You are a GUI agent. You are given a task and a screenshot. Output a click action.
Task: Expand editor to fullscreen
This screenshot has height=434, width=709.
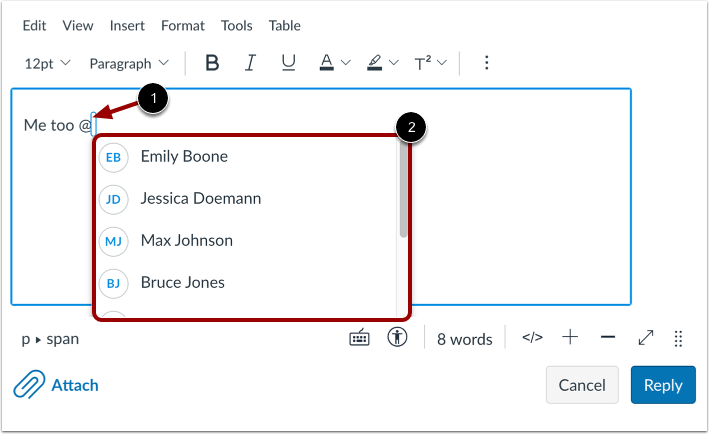646,337
